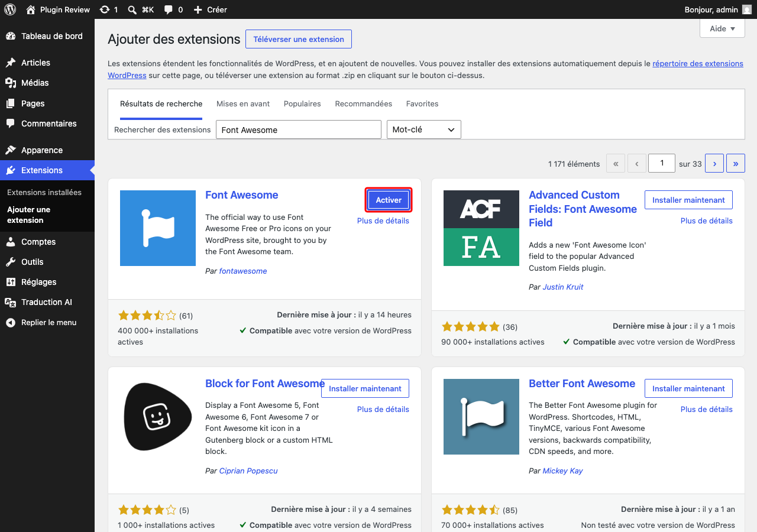This screenshot has height=532, width=757.
Task: Click the Extensions plug icon
Action: pos(11,170)
